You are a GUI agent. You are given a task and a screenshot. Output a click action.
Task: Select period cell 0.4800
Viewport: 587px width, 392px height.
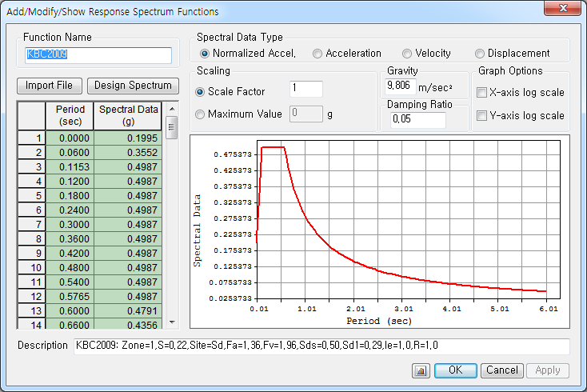[x=70, y=268]
